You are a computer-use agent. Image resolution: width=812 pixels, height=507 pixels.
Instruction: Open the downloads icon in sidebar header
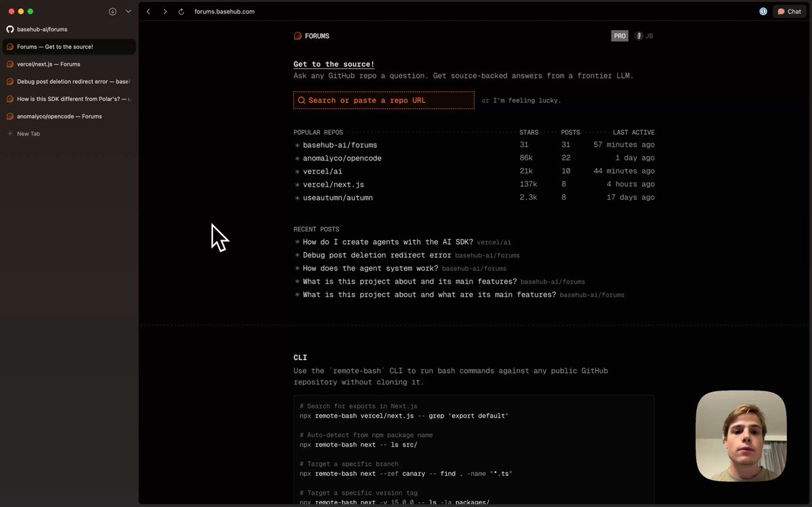112,12
